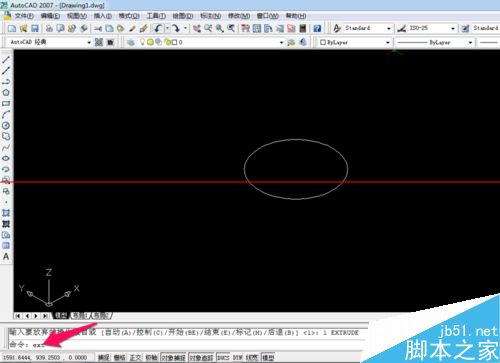
Task: Open the 工具(T) menu
Action: click(x=156, y=16)
